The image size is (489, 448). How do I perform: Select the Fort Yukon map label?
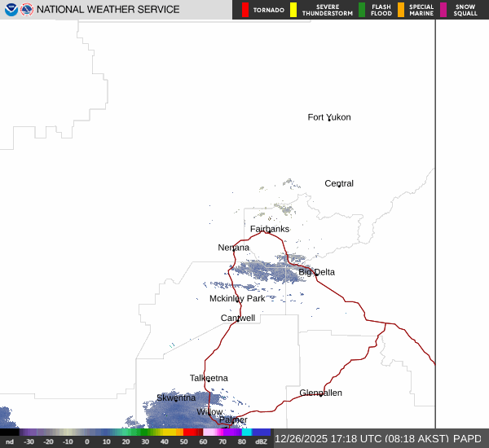point(328,117)
